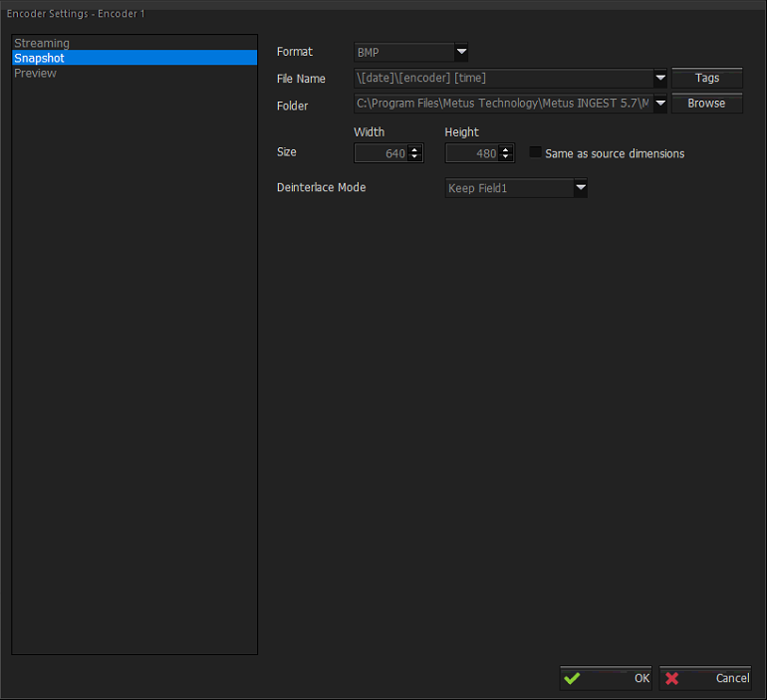Viewport: 767px width, 700px height.
Task: Select the Snapshot category
Action: coord(134,58)
